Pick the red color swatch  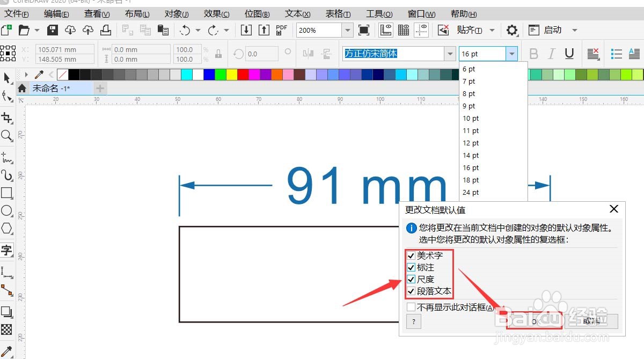tap(243, 74)
